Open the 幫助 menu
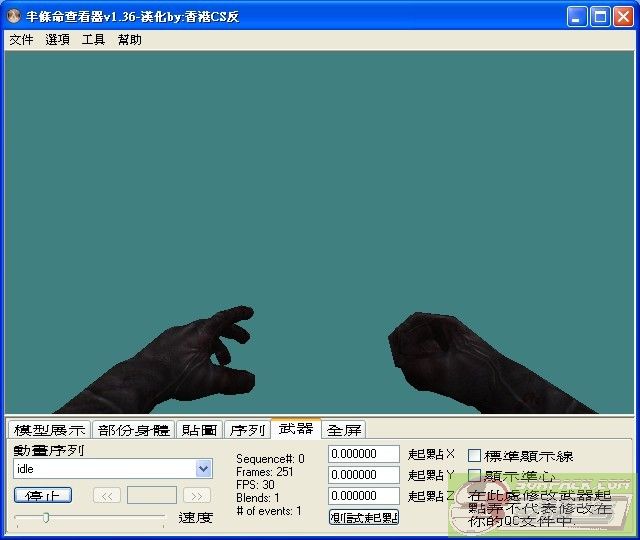This screenshot has width=640, height=540. 129,40
